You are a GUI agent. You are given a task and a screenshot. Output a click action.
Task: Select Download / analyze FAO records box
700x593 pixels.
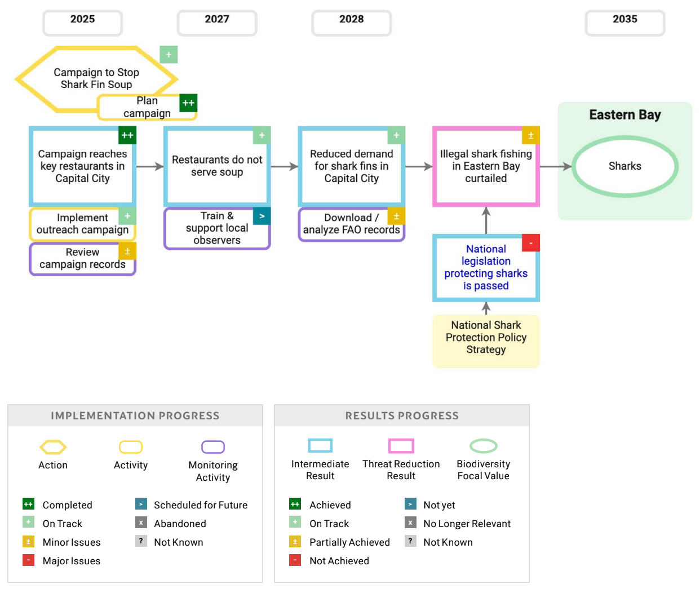pyautogui.click(x=352, y=224)
